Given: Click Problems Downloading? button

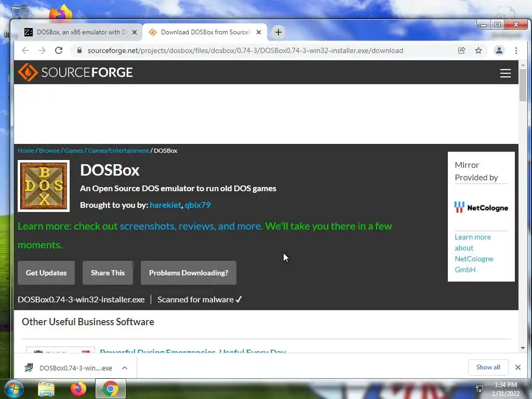Looking at the screenshot, I should [188, 273].
